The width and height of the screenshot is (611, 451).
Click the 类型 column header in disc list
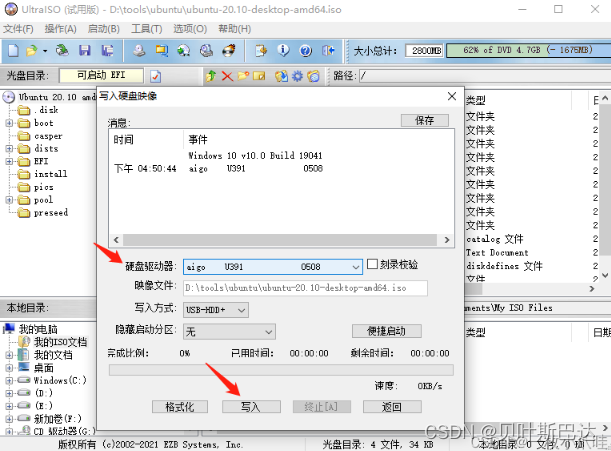pos(476,100)
